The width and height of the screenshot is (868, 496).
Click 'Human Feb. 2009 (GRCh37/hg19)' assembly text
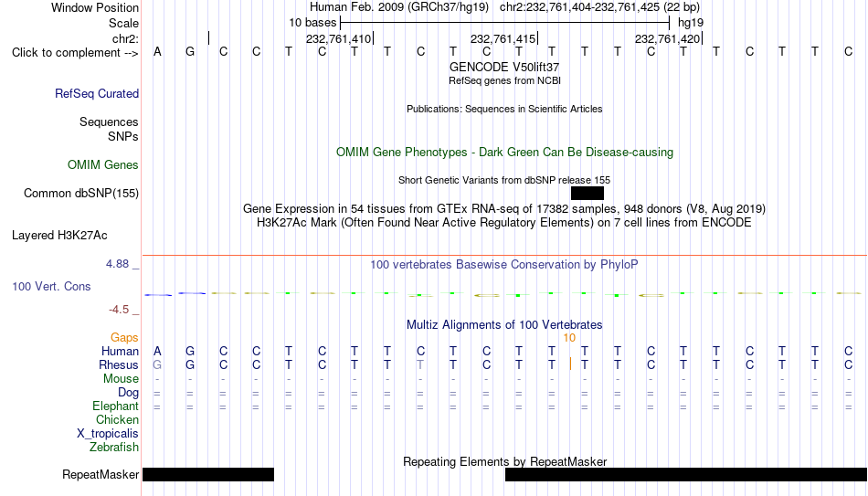pos(399,7)
